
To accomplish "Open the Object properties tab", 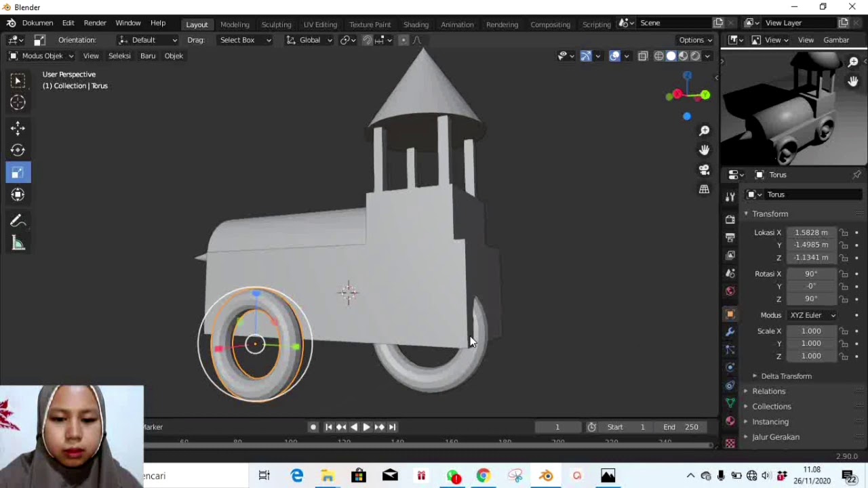I will point(730,314).
